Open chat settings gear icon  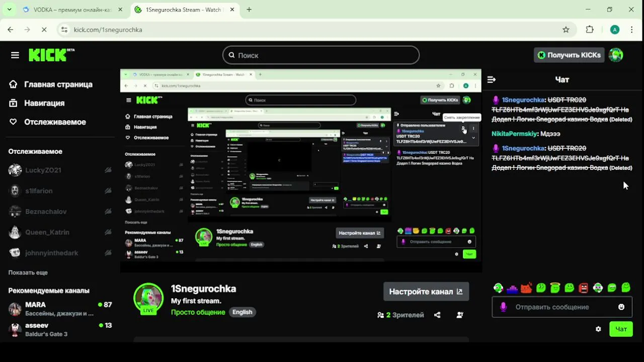click(x=598, y=329)
